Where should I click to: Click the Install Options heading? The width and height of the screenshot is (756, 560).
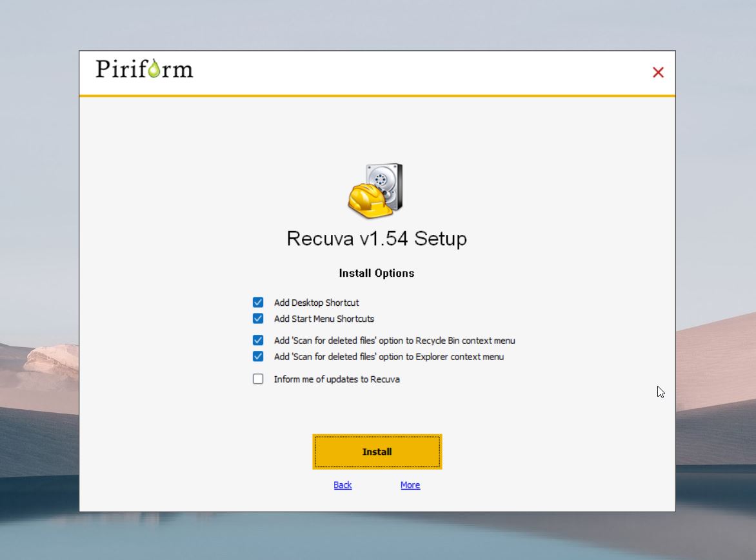[377, 273]
